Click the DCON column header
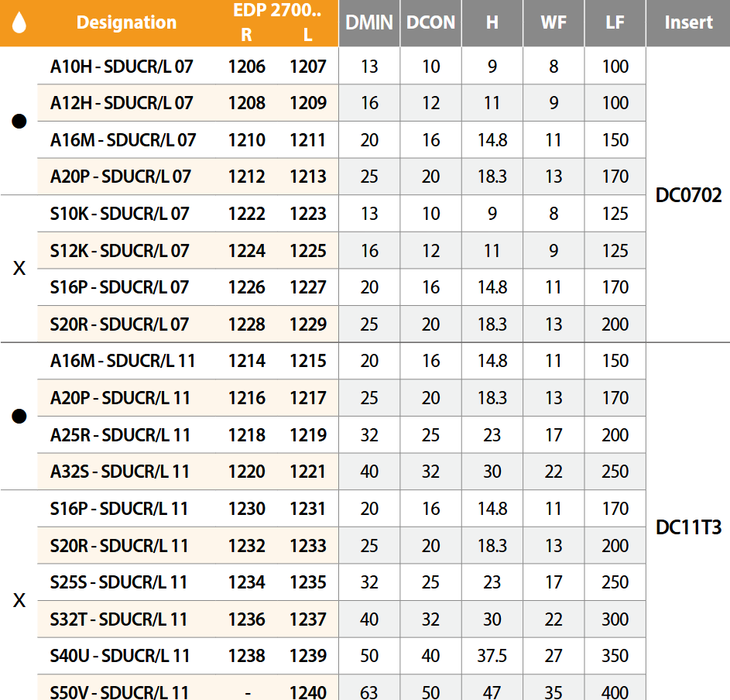 point(430,22)
